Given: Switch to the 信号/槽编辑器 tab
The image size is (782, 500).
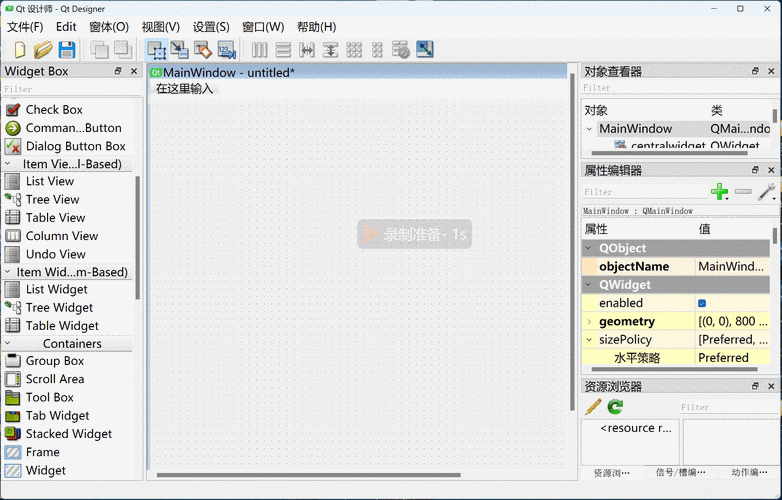Looking at the screenshot, I should (x=680, y=473).
